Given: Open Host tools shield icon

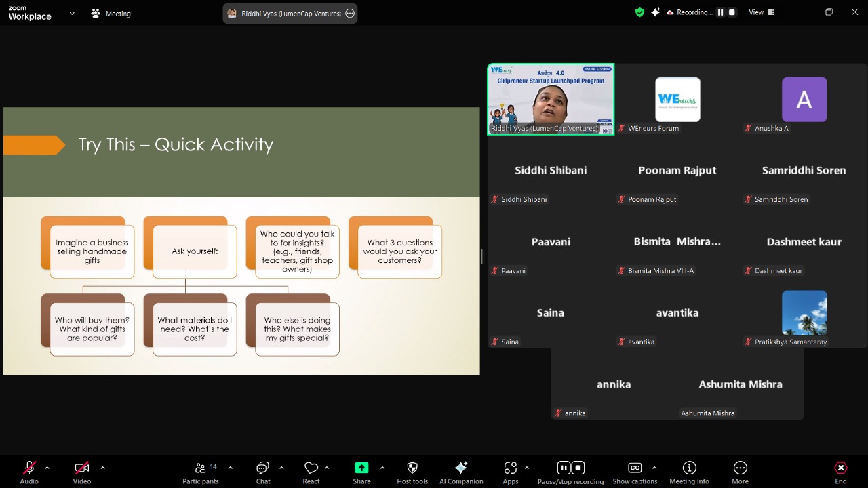Looking at the screenshot, I should (x=412, y=468).
